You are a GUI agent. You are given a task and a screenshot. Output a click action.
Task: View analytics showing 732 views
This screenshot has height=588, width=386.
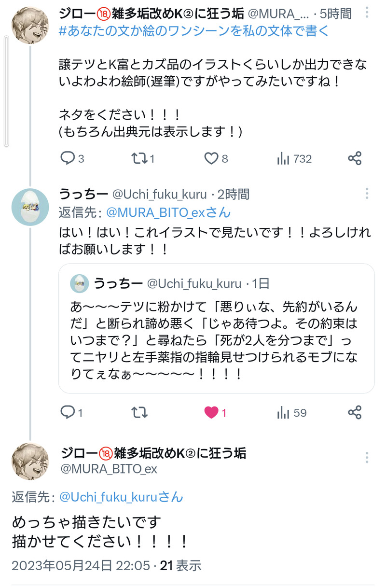click(x=283, y=158)
